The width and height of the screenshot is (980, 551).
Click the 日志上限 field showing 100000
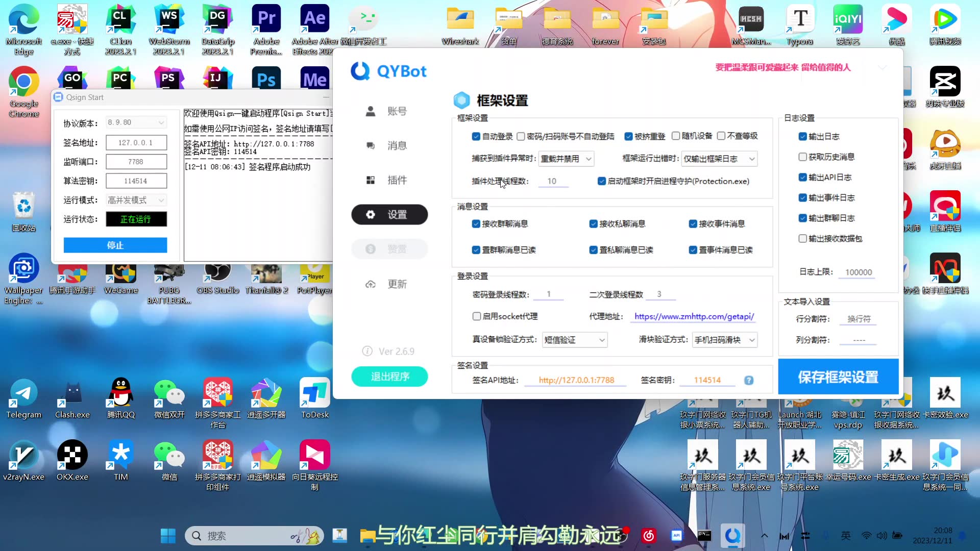click(x=858, y=272)
